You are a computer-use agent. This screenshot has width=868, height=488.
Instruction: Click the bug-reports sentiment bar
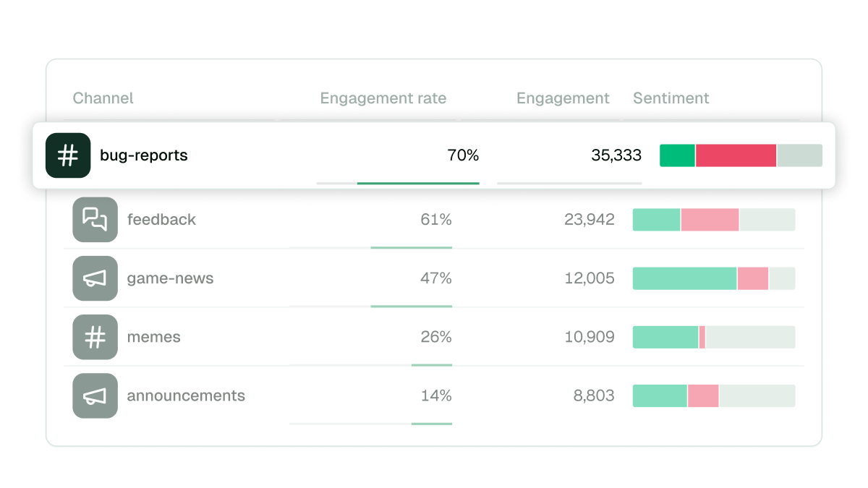click(x=741, y=155)
